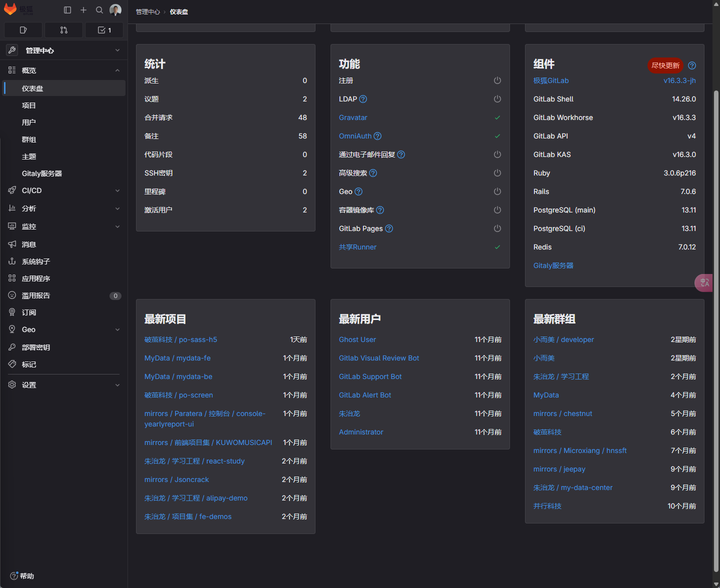Select 仪表盘 in the sidebar
This screenshot has height=588, width=720.
[63, 88]
